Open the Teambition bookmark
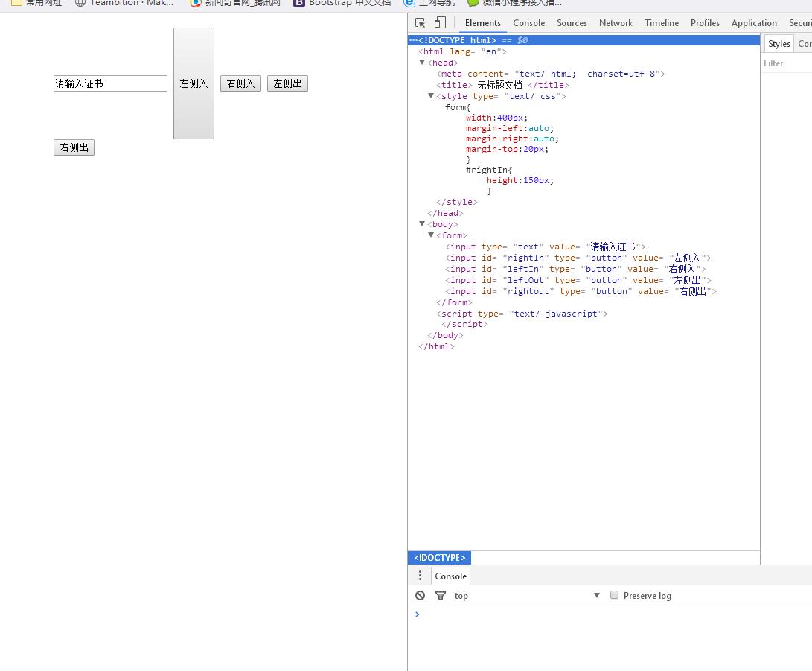The image size is (812, 671). [x=124, y=3]
